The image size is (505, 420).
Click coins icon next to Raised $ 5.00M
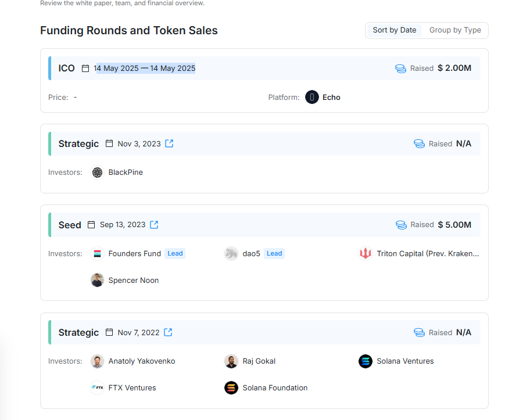[401, 225]
